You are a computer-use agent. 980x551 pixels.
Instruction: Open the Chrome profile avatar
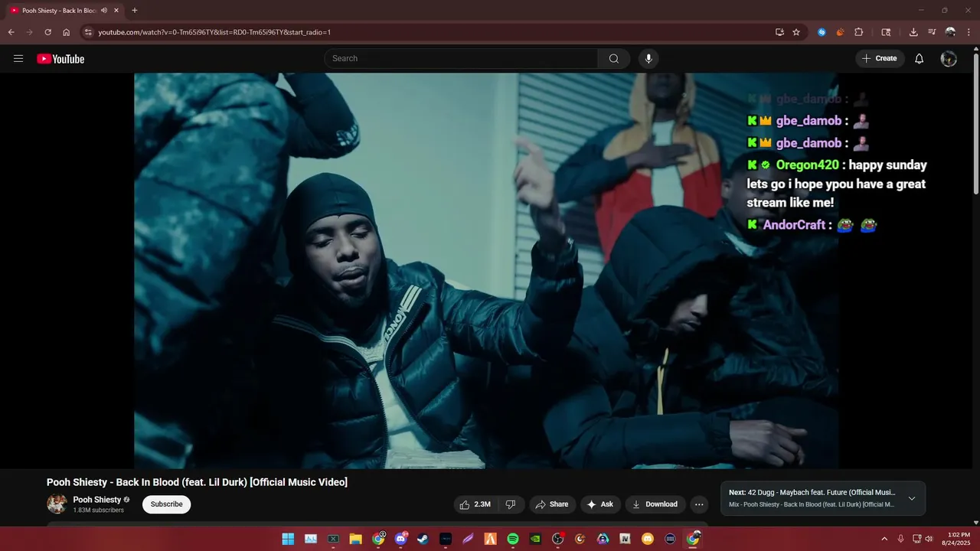click(x=950, y=32)
